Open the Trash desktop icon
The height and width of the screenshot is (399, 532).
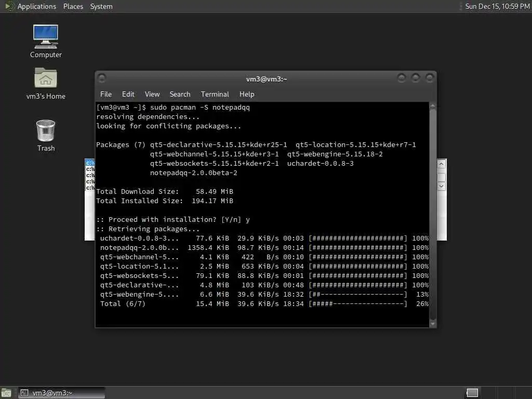[x=46, y=136]
